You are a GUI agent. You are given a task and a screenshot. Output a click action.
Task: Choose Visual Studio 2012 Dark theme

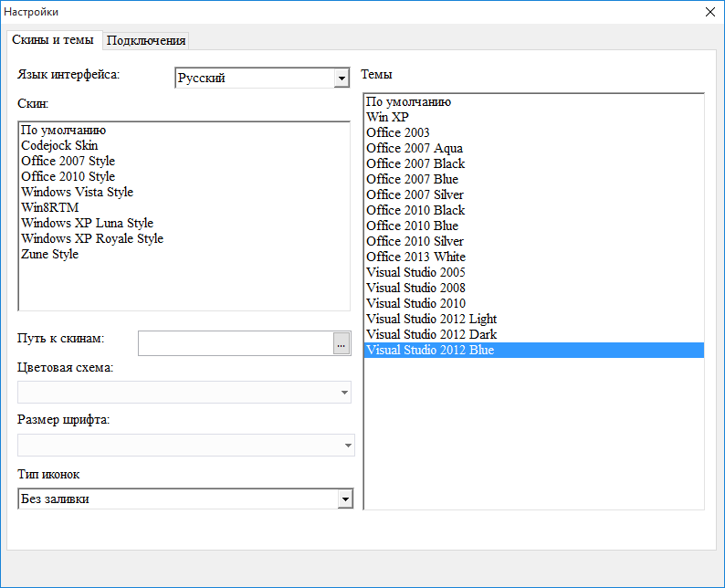pos(431,334)
